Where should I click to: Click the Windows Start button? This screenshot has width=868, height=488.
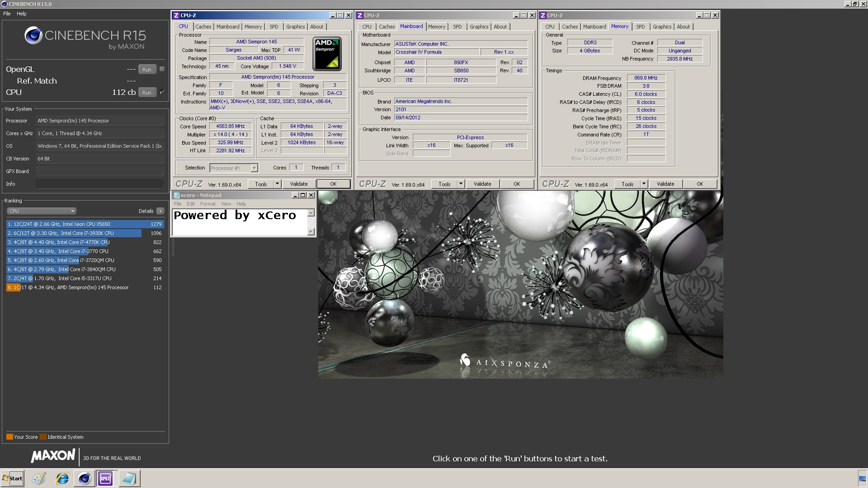coord(12,479)
